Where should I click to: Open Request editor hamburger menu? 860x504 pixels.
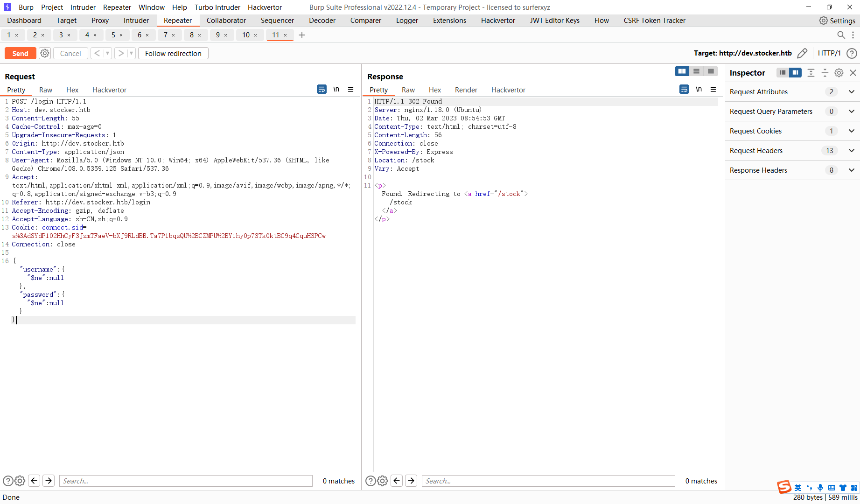tap(350, 89)
